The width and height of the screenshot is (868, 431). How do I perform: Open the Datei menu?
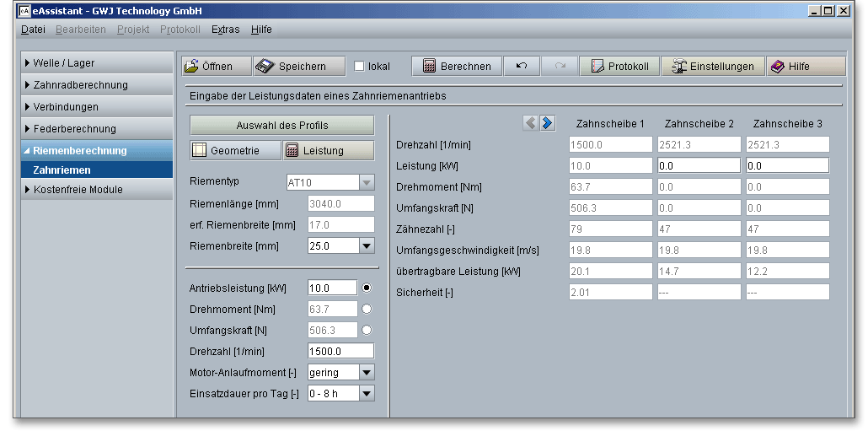(33, 29)
